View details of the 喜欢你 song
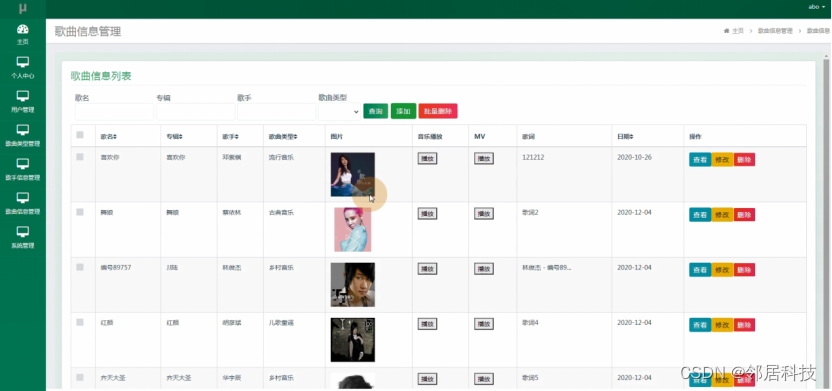The height and width of the screenshot is (391, 832). point(700,160)
